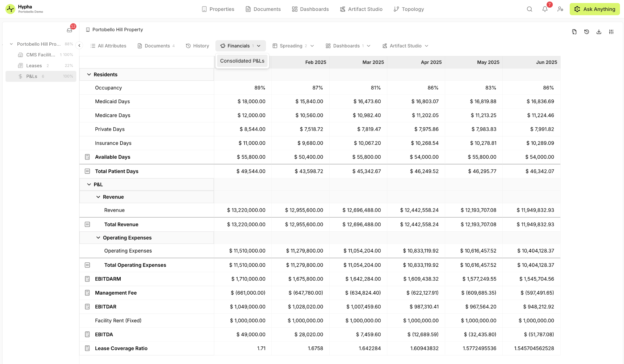Click the calculator icon beside EBITDAR
The width and height of the screenshot is (624, 364).
point(87,306)
